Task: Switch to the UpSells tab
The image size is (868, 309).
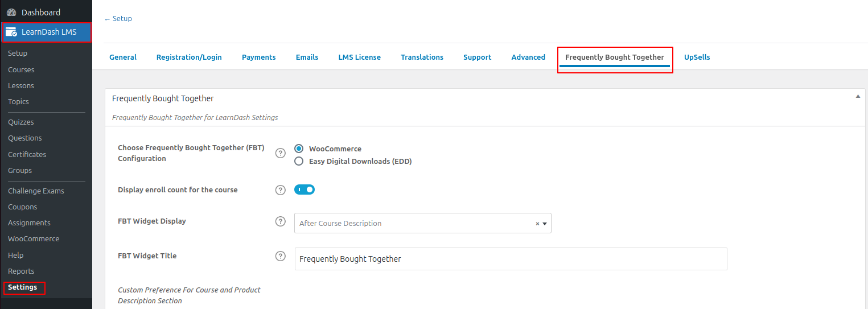Action: pyautogui.click(x=697, y=57)
